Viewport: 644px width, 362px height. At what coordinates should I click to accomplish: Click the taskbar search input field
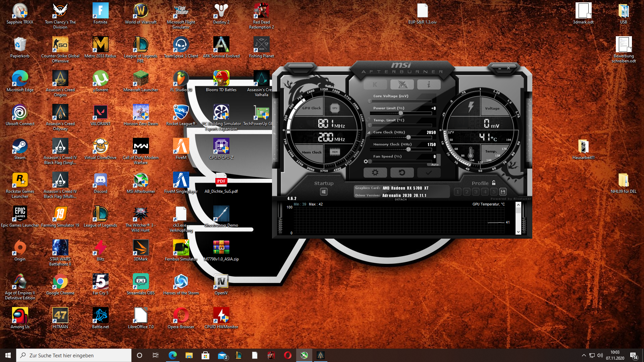(x=74, y=355)
